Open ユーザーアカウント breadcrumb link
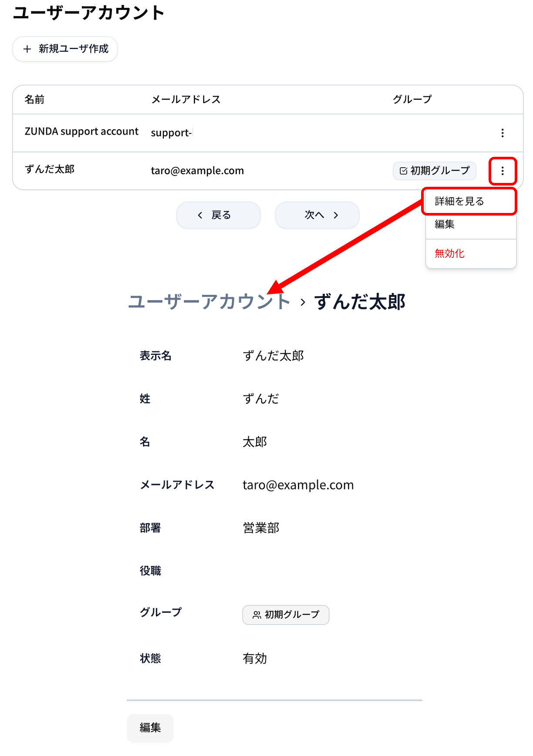The width and height of the screenshot is (533, 756). pos(209,302)
